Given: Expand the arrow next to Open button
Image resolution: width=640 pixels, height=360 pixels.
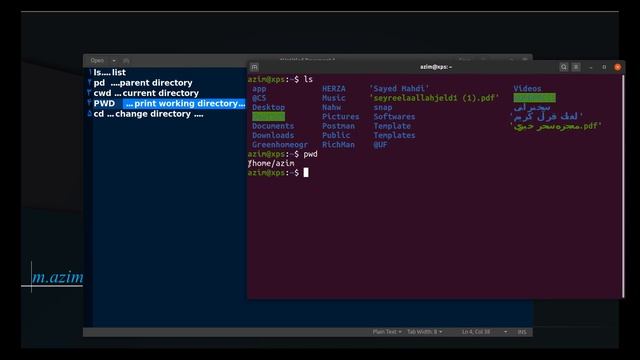Looking at the screenshot, I should [114, 61].
